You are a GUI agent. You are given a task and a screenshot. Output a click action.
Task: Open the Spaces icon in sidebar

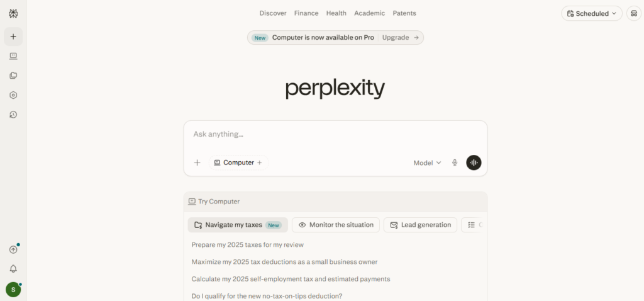pyautogui.click(x=13, y=76)
